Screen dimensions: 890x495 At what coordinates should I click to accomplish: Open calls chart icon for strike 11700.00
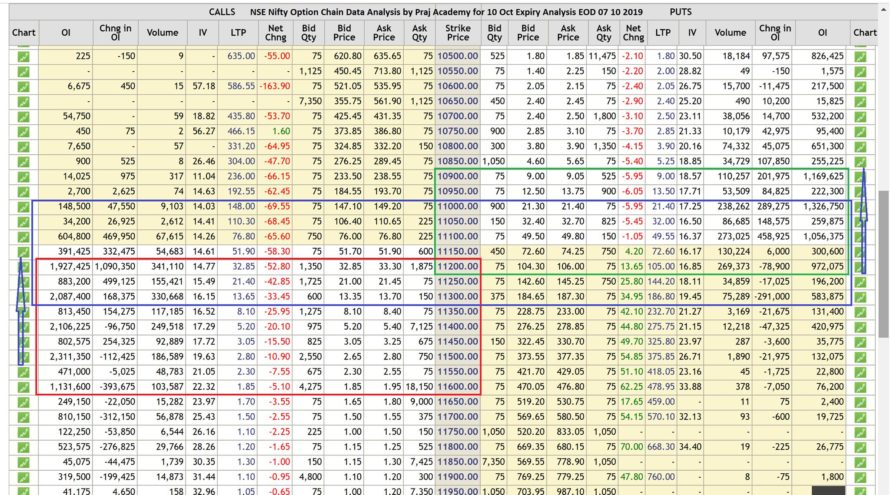click(23, 418)
